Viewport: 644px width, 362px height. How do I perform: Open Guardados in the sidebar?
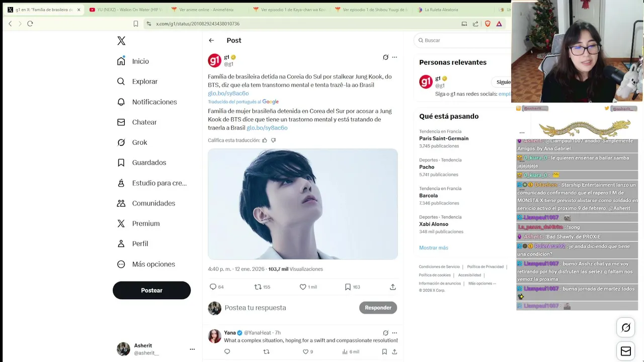tap(141, 162)
